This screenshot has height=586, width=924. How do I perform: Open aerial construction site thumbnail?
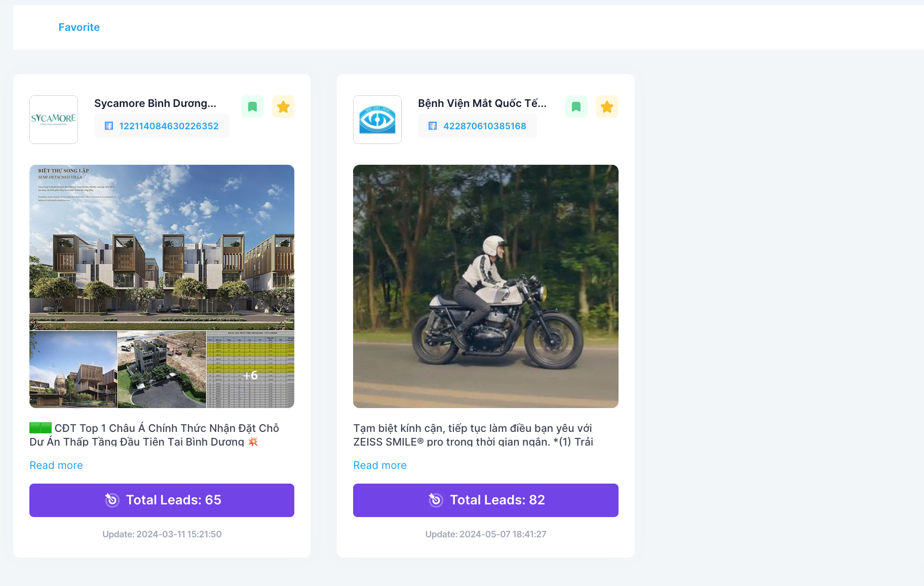point(162,370)
